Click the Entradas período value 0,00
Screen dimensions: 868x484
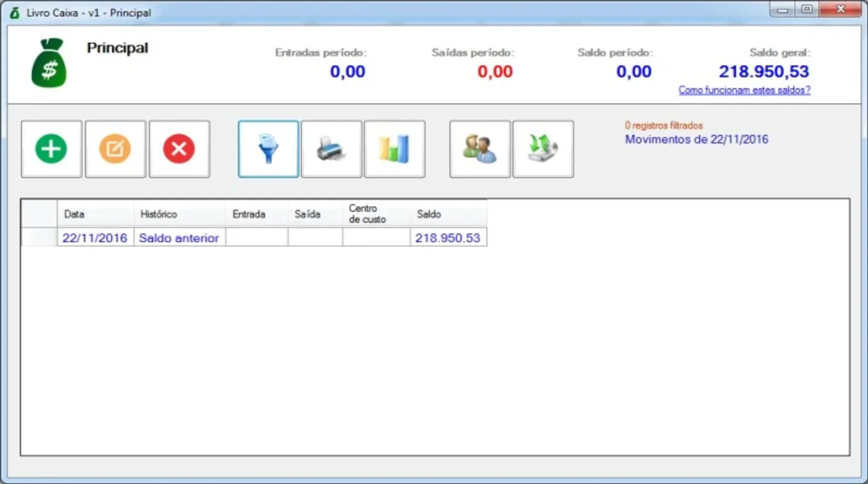pos(348,72)
